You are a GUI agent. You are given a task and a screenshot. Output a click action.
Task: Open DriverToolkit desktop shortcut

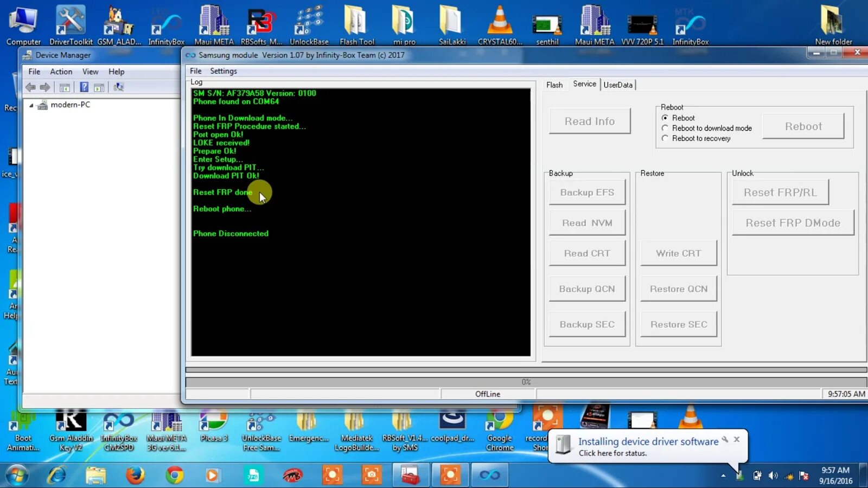(71, 26)
